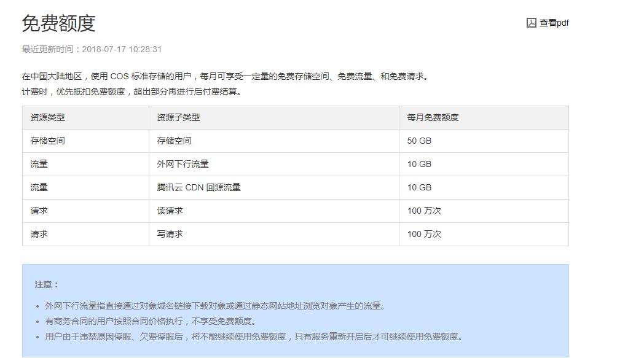
Task: Click the note about 商务合同 users
Action: [151, 321]
